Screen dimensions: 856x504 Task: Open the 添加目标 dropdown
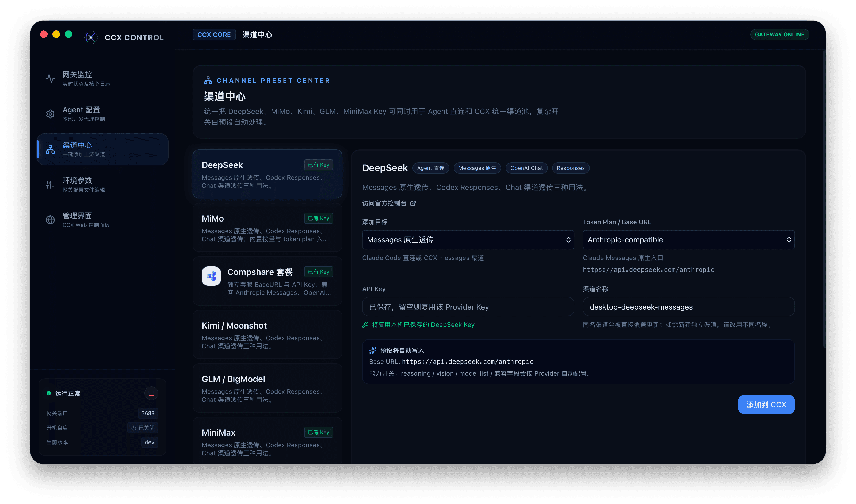click(x=468, y=240)
